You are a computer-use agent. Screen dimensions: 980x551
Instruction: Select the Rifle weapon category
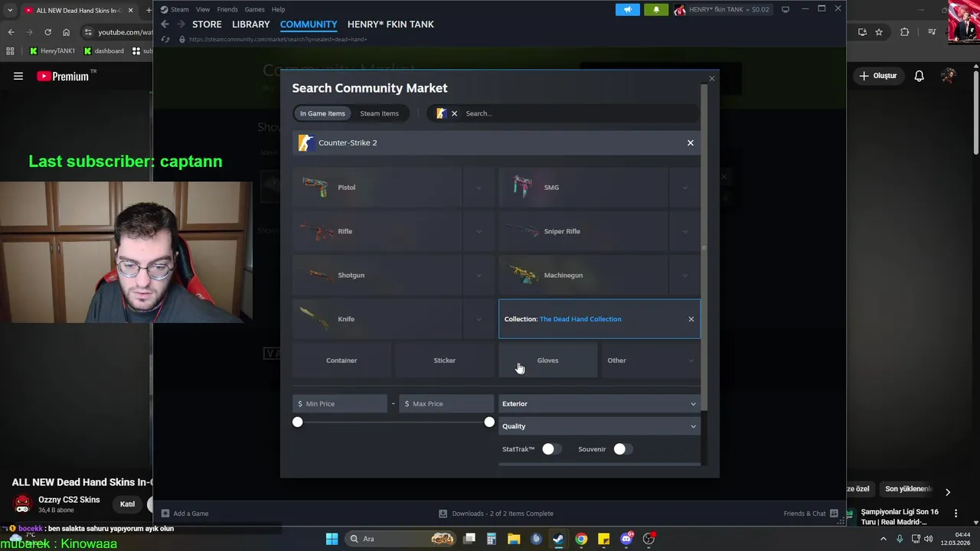[377, 231]
